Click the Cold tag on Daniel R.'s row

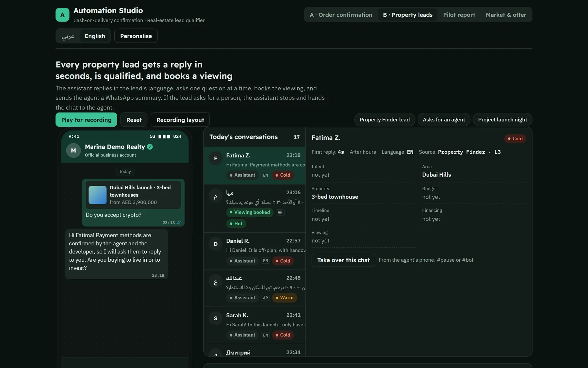pos(283,261)
